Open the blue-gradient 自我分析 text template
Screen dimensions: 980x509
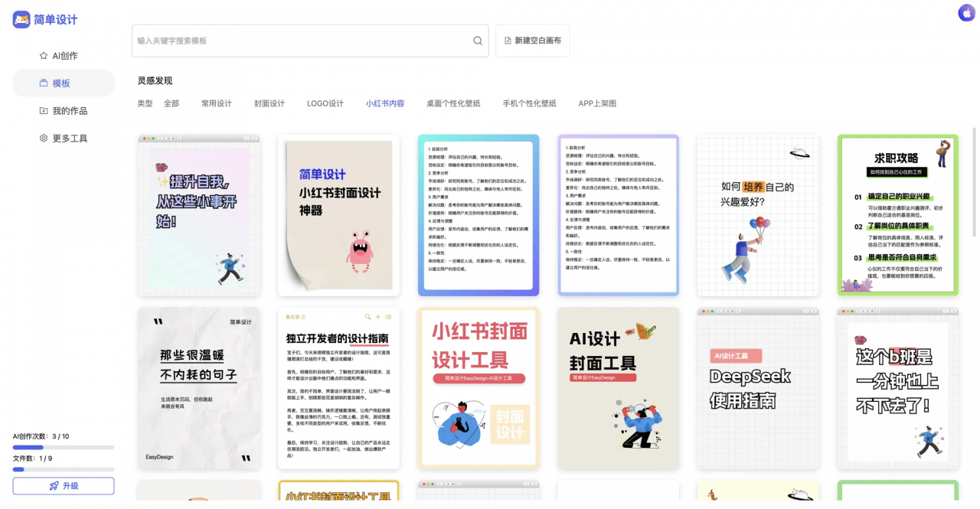tap(479, 216)
